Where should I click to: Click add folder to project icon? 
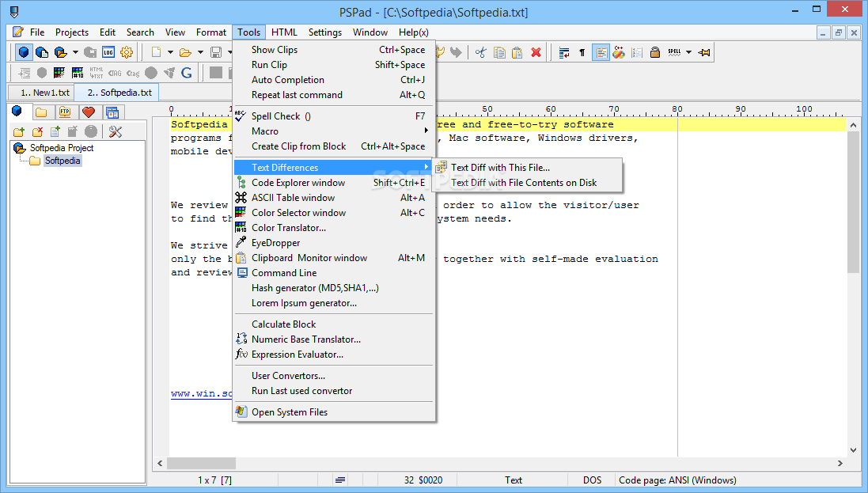[x=19, y=132]
